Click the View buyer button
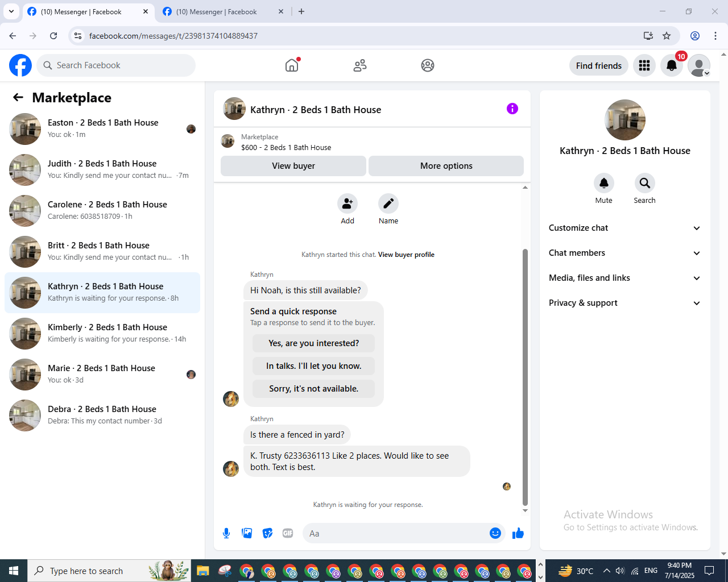This screenshot has height=582, width=728. (x=293, y=166)
